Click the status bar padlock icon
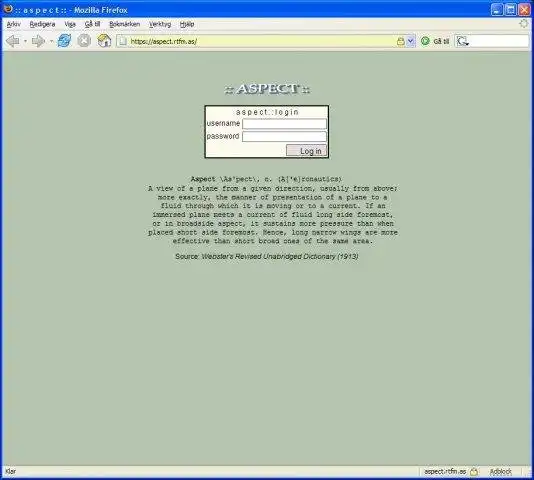The height and width of the screenshot is (480, 534). 474,472
